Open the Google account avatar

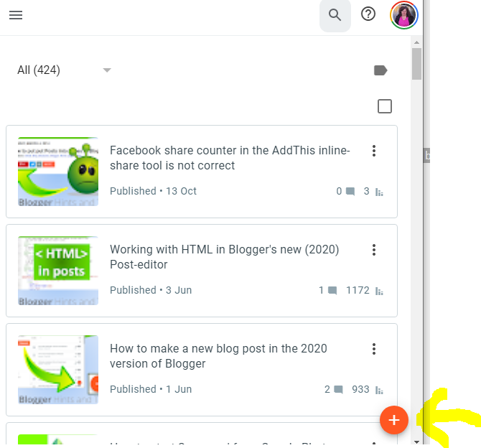(x=404, y=15)
